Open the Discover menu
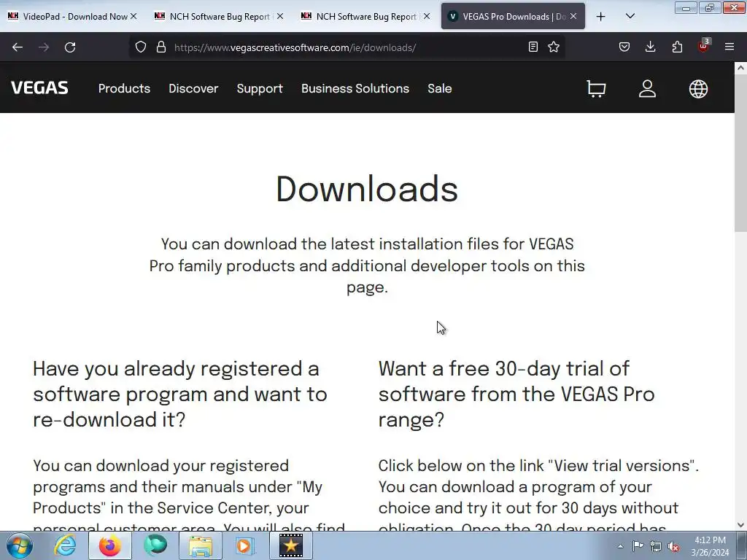The height and width of the screenshot is (560, 747). [193, 88]
